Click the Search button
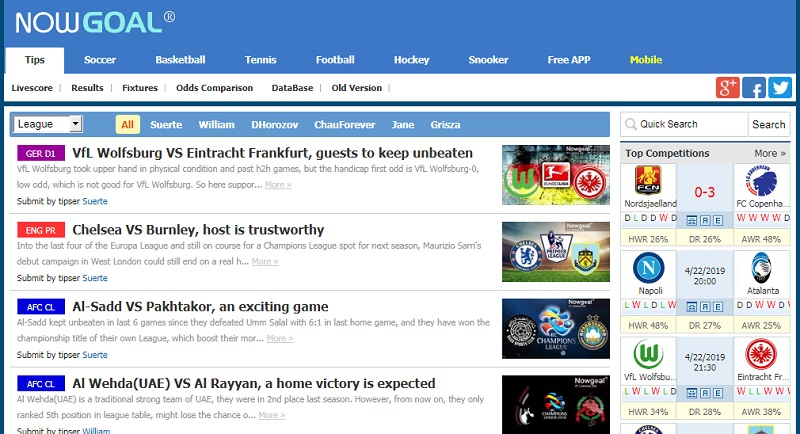 pyautogui.click(x=769, y=124)
